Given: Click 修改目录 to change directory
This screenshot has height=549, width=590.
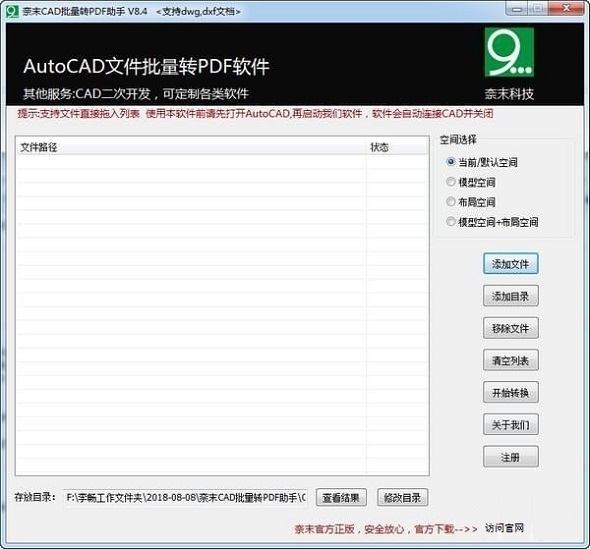Looking at the screenshot, I should click(402, 497).
